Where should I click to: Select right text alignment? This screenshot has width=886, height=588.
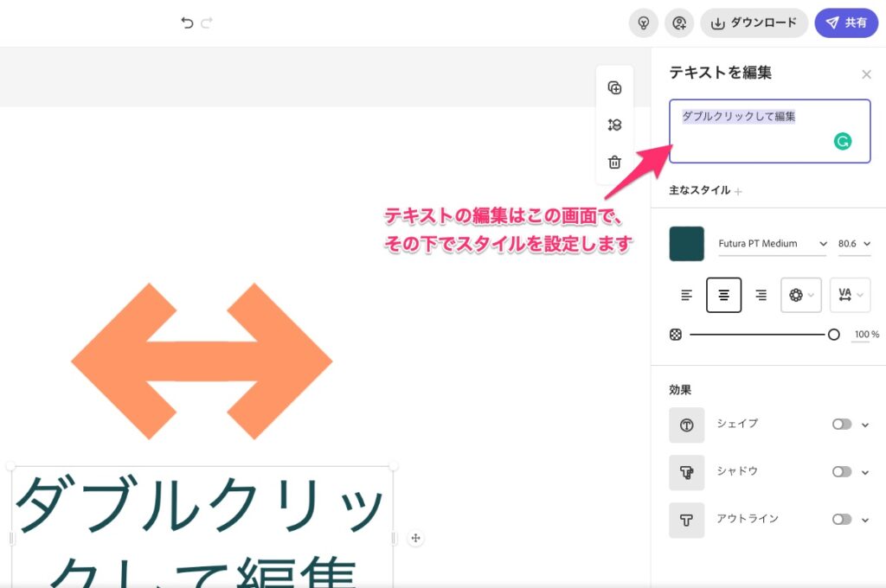point(761,294)
